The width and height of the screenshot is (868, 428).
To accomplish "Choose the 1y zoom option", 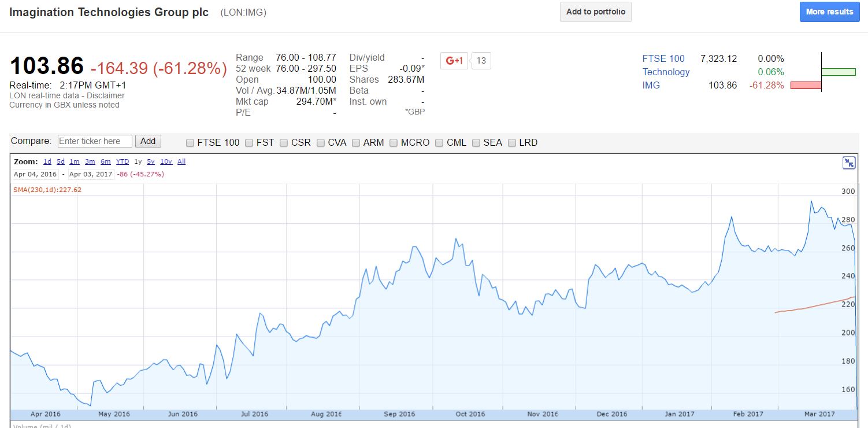I will click(x=138, y=162).
